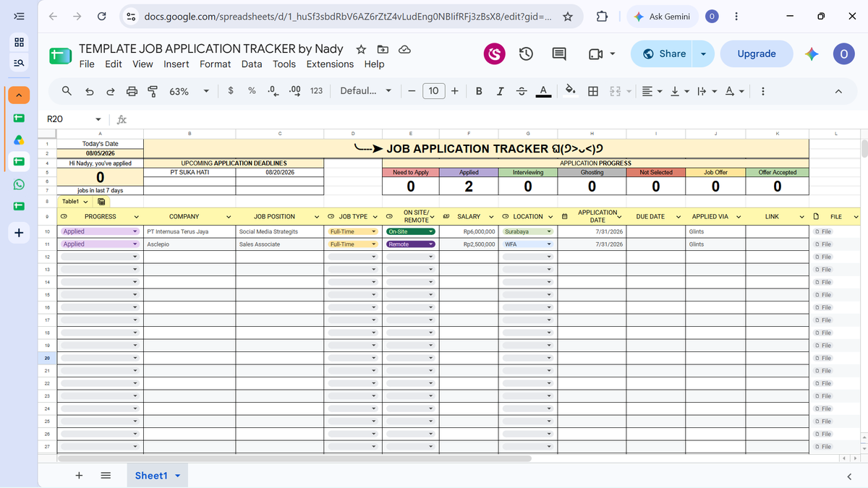Screen dimensions: 868x488
Task: Collapse the toolbar with the up chevron
Action: [x=838, y=91]
